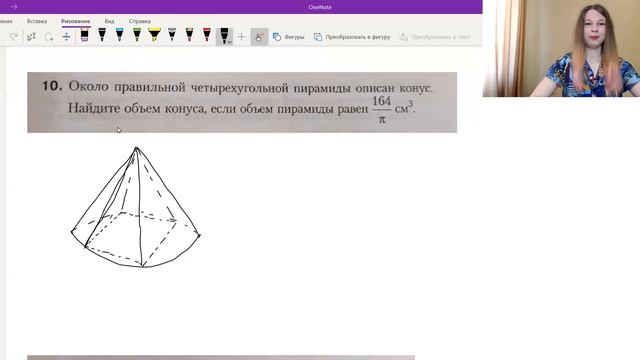The image size is (640, 360).
Task: Open the Вставка ribbon tab
Action: pyautogui.click(x=37, y=21)
